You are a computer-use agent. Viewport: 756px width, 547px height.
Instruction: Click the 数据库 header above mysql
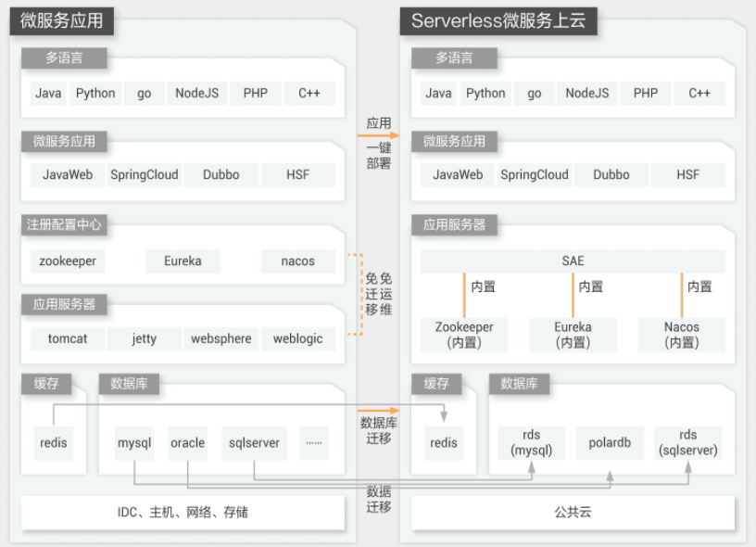pos(129,384)
